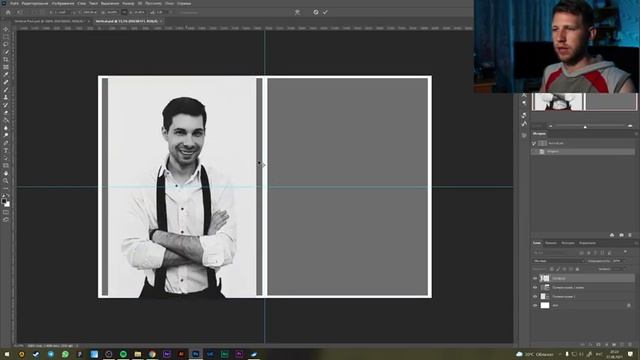Select the Открыть history state
This screenshot has height=360, width=640.
(583, 151)
